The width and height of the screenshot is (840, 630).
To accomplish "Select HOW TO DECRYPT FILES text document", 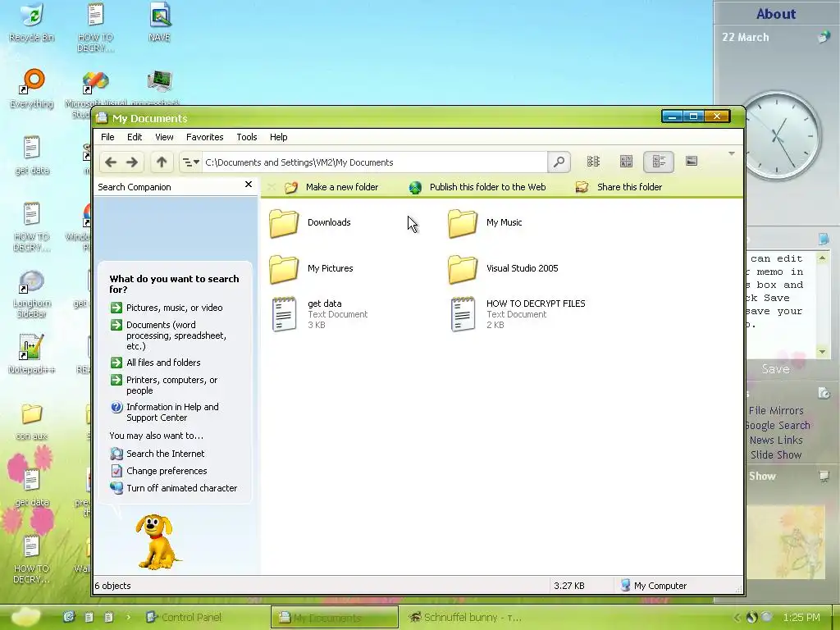I will point(518,314).
